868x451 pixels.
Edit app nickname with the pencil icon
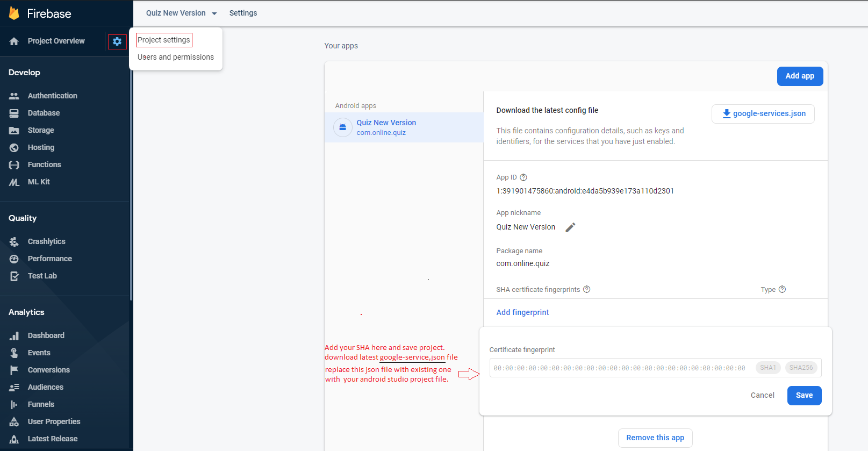coord(570,227)
